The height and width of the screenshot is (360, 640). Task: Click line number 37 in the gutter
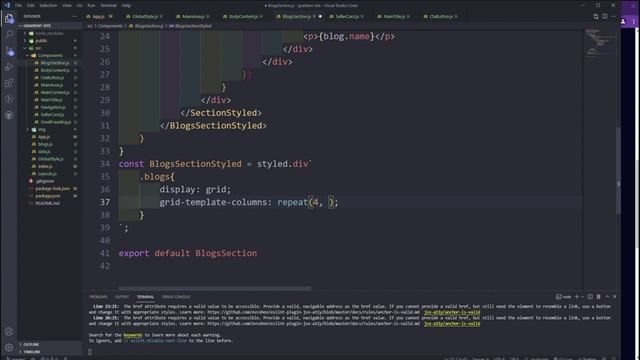[105, 202]
